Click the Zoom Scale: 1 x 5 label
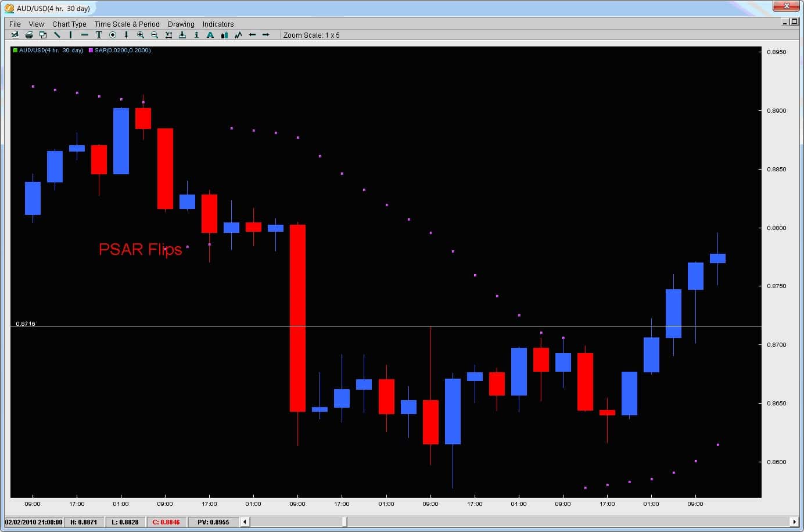Screen dimensions: 804x532 tap(311, 35)
